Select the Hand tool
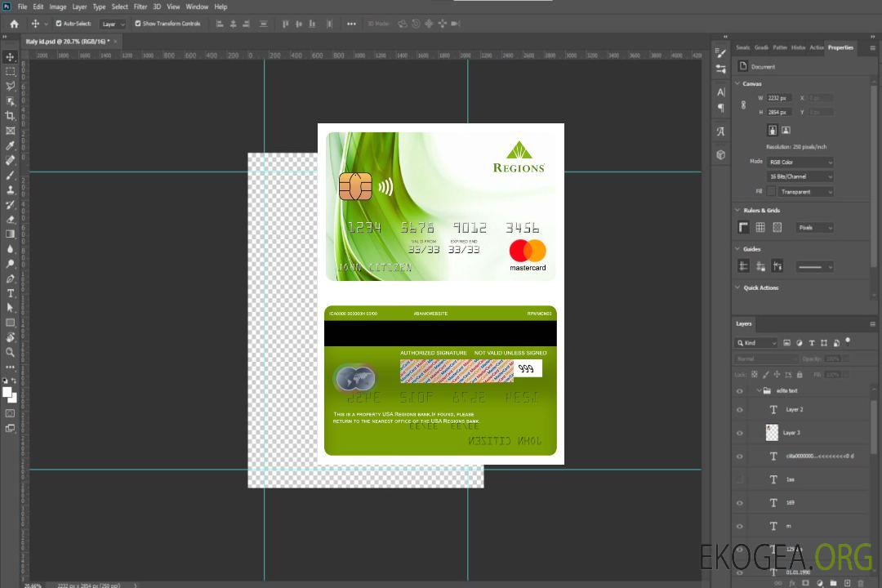 click(10, 337)
